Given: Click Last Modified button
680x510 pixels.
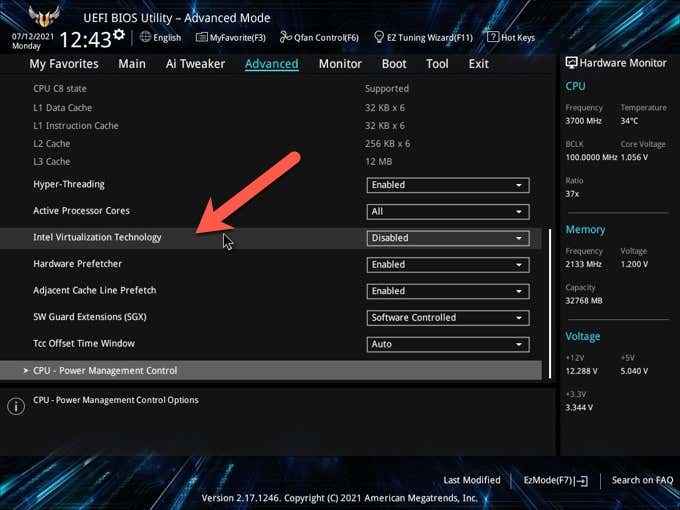Looking at the screenshot, I should point(472,480).
